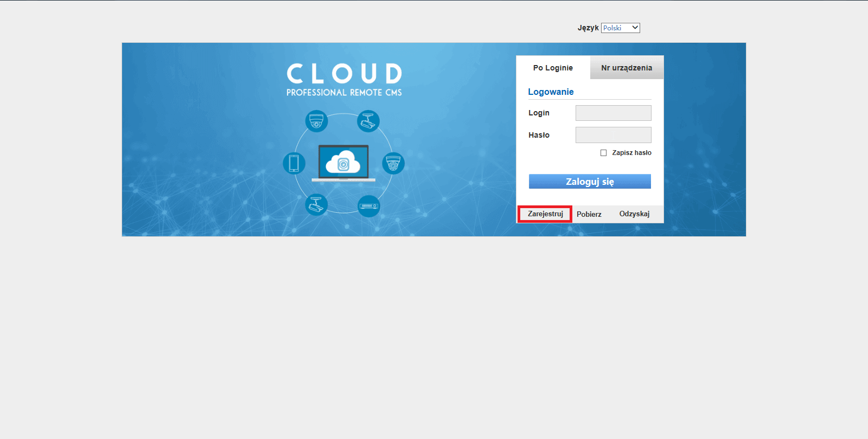Select the smartphone icon in the circle
The width and height of the screenshot is (868, 439).
[x=294, y=163]
